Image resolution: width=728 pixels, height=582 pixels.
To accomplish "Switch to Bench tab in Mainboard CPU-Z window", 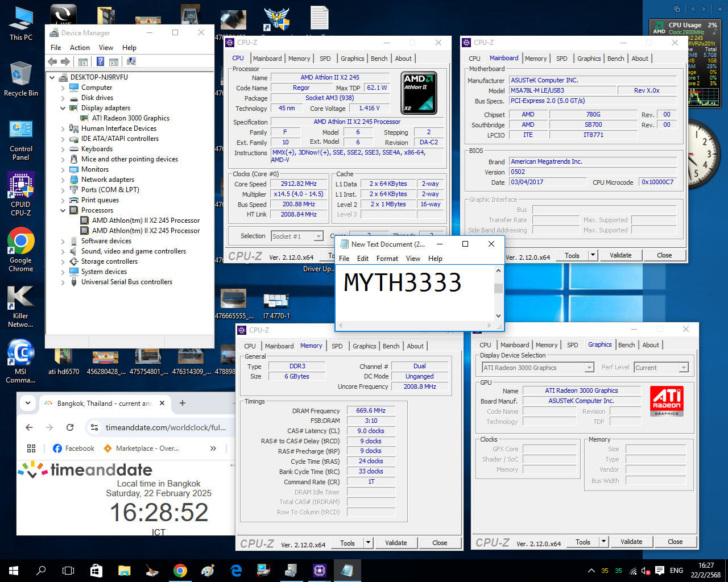I will [x=616, y=59].
